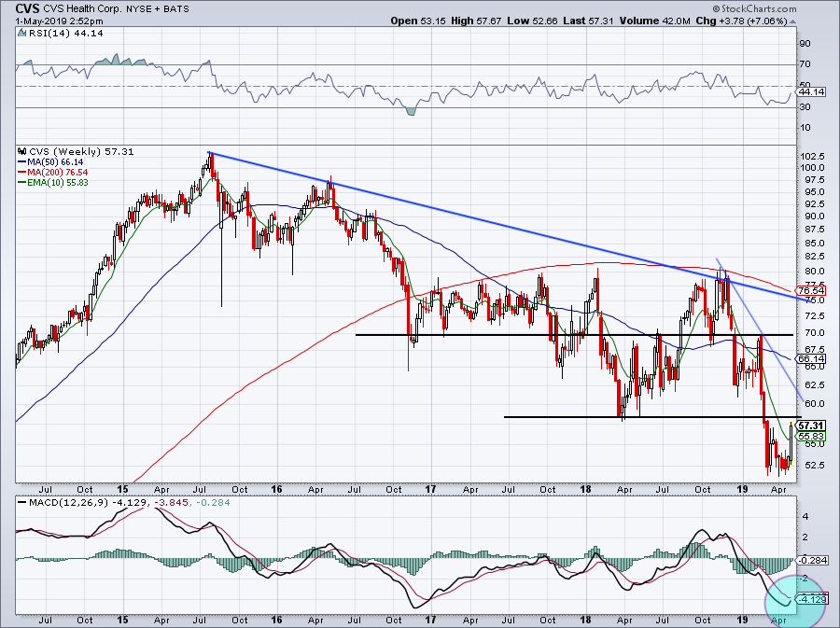Click the 52.5 price axis label
The width and height of the screenshot is (840, 628).
(813, 465)
